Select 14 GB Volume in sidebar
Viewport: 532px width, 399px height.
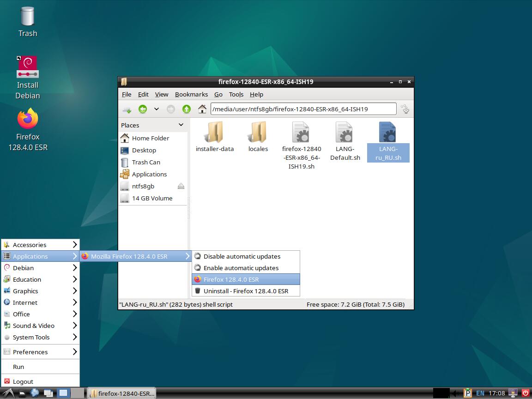(153, 199)
